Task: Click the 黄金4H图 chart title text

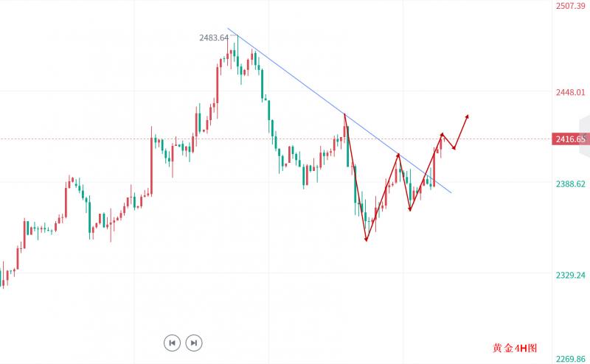Action: (515, 348)
